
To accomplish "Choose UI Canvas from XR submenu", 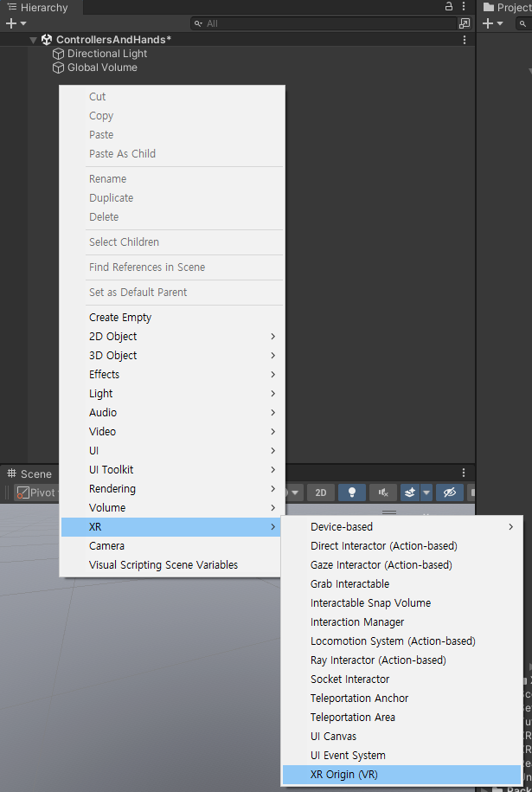I will (x=402, y=737).
